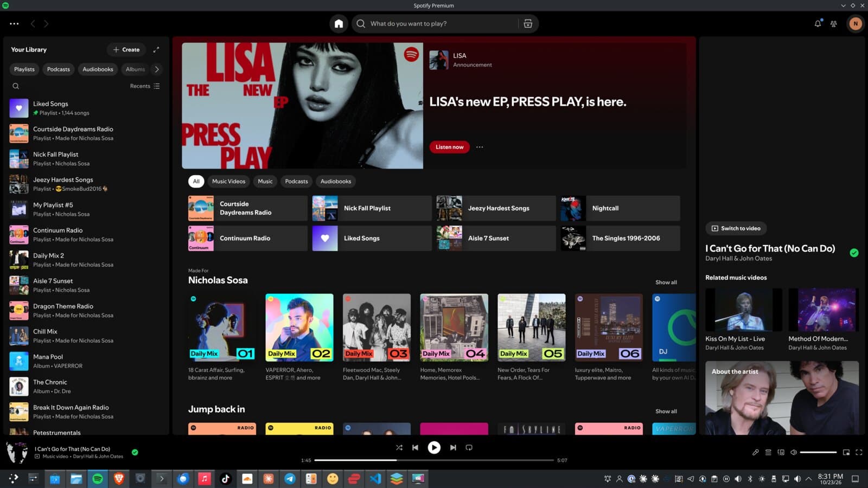
Task: Go to Spotify Home button
Action: coord(339,23)
